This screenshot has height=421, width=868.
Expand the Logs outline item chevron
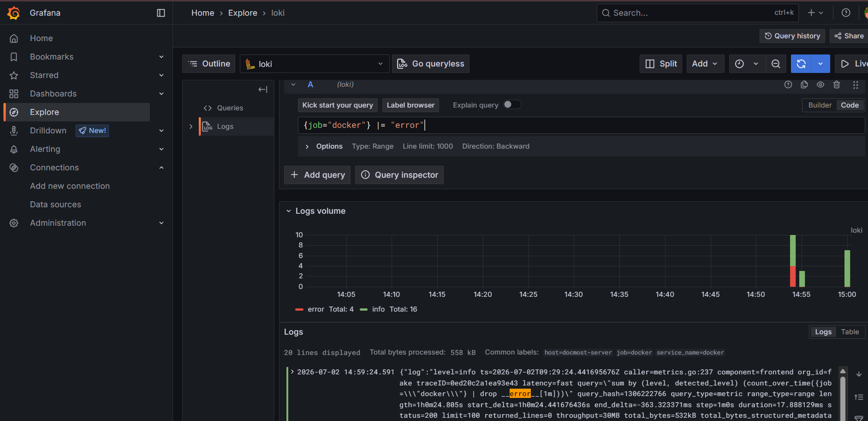[191, 126]
